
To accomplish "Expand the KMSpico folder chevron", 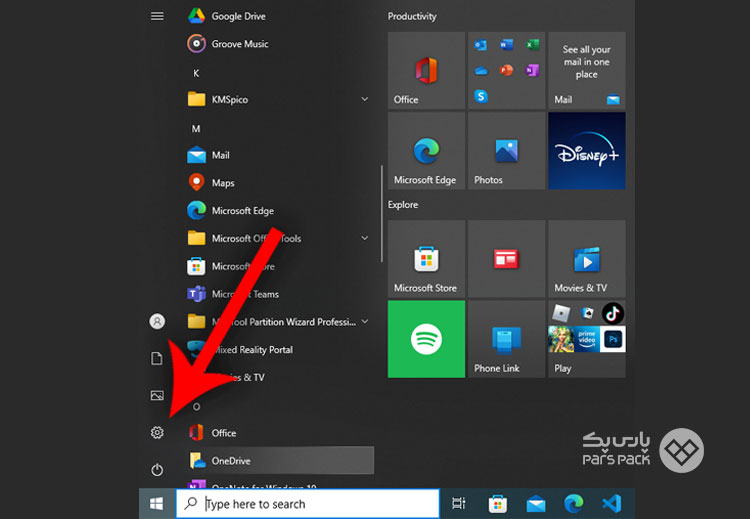I will click(x=364, y=99).
